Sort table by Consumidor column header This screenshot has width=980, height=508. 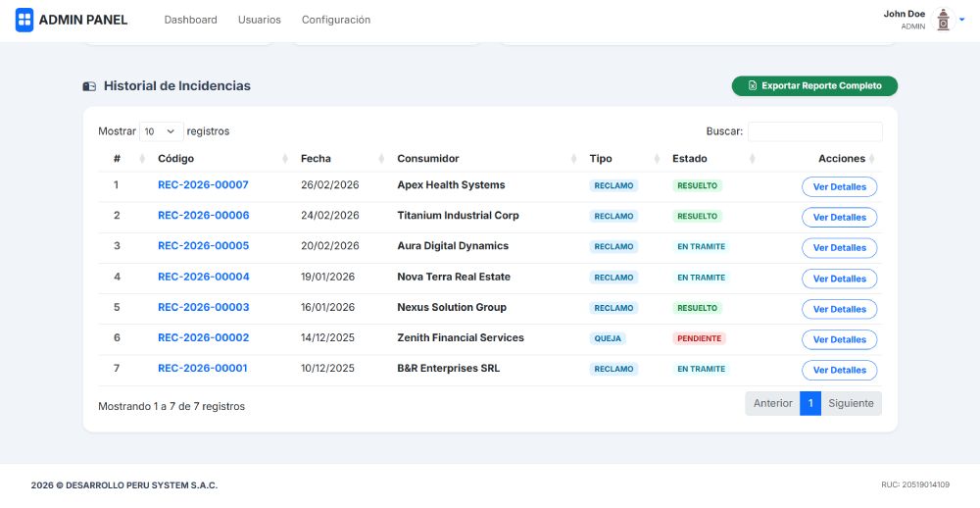[x=484, y=159]
